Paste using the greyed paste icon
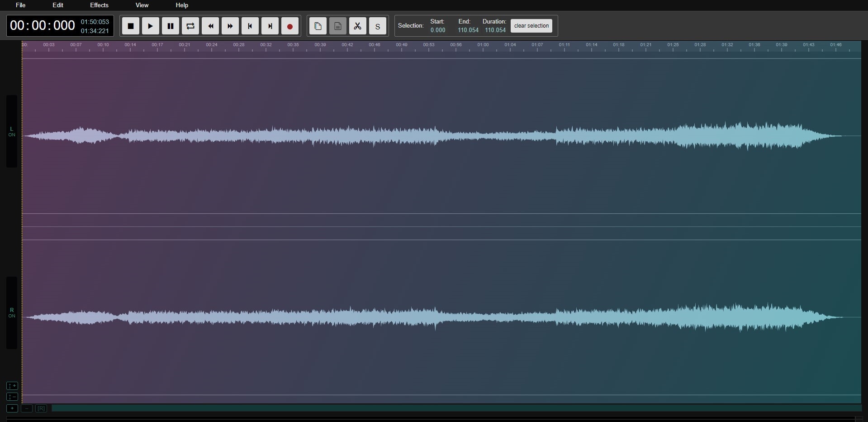The width and height of the screenshot is (868, 422). coord(338,26)
